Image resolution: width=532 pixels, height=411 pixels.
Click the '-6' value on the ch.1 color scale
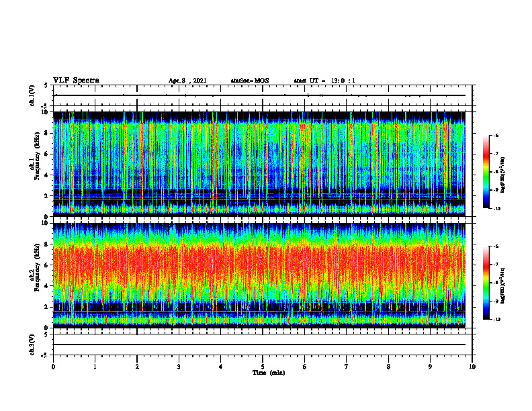coord(496,135)
